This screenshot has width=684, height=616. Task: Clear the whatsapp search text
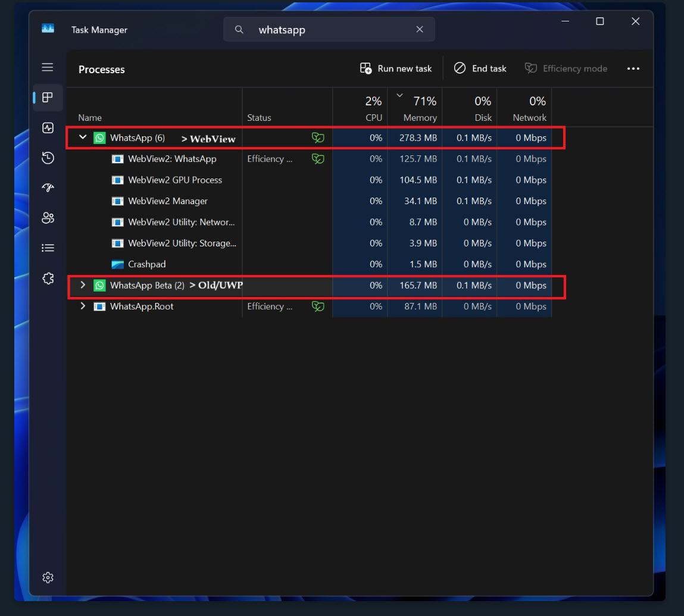point(420,30)
